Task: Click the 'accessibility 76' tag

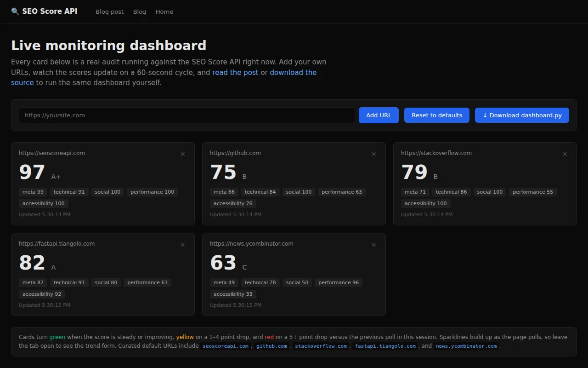Action: tap(233, 203)
